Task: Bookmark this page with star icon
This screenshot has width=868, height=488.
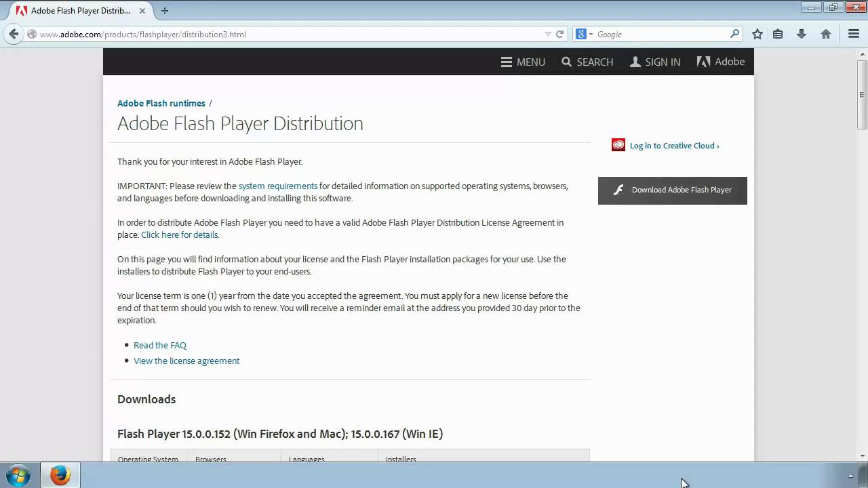Action: tap(757, 34)
